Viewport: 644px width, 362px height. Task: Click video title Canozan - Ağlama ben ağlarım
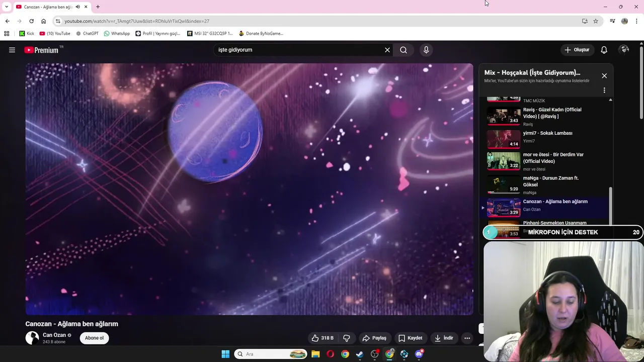tap(72, 324)
